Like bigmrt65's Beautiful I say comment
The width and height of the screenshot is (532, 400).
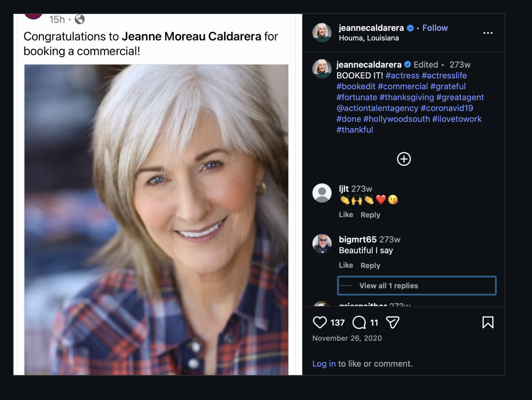point(346,265)
